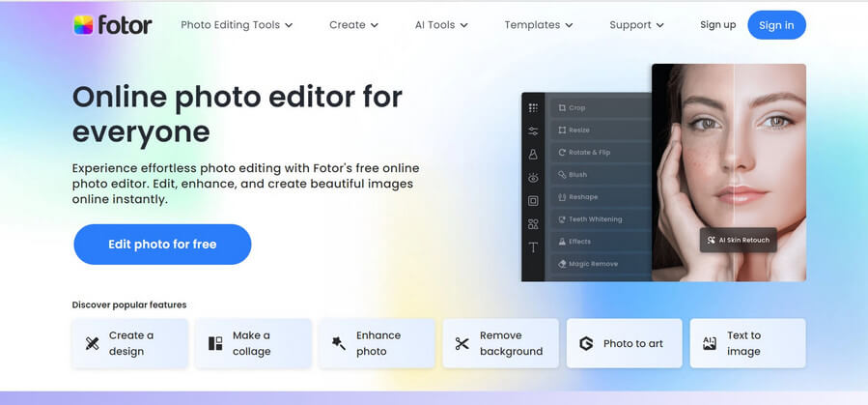Click the collage layout icon
Viewport: 868px width, 405px height.
pyautogui.click(x=215, y=343)
